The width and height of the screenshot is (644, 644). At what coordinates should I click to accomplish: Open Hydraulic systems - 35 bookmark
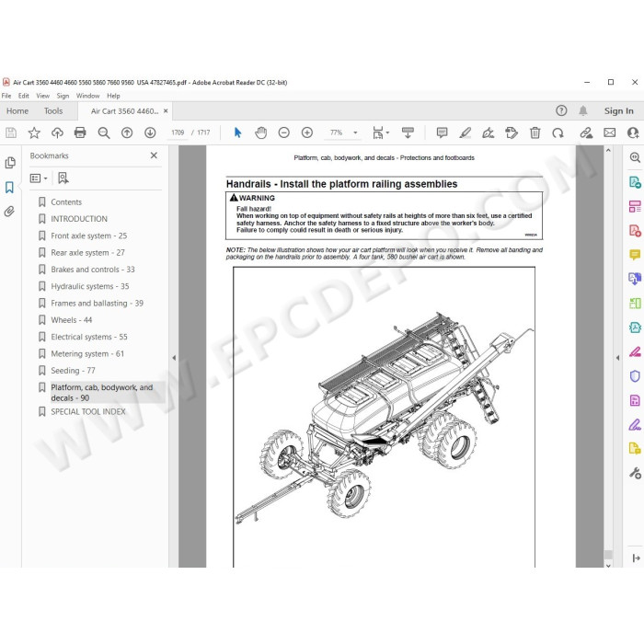90,286
